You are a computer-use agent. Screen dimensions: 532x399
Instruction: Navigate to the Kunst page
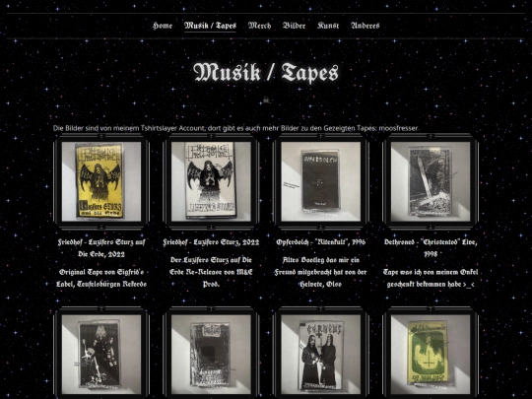tap(328, 26)
